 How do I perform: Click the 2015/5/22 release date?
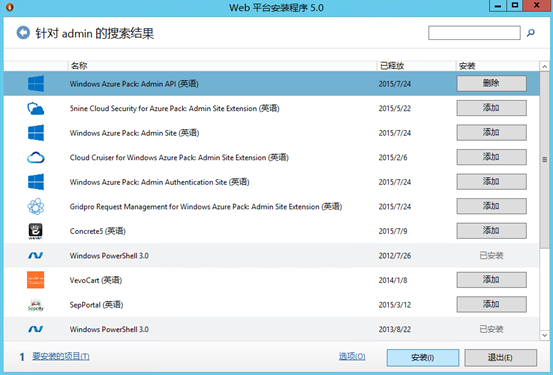coord(395,108)
